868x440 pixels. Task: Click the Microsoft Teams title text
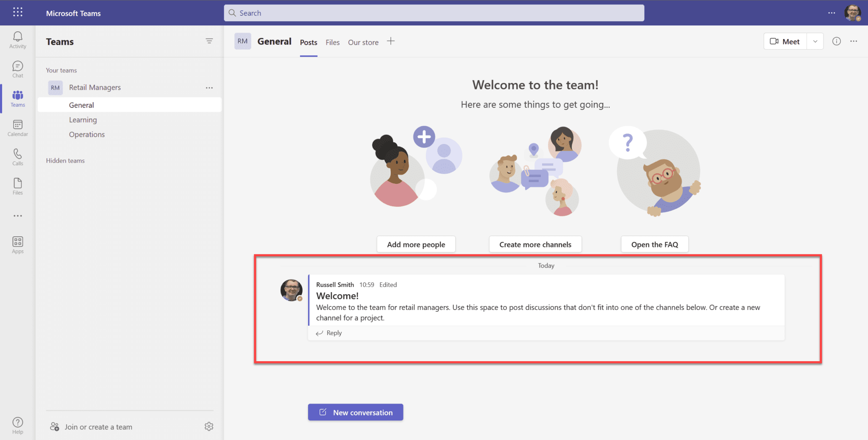click(x=73, y=13)
